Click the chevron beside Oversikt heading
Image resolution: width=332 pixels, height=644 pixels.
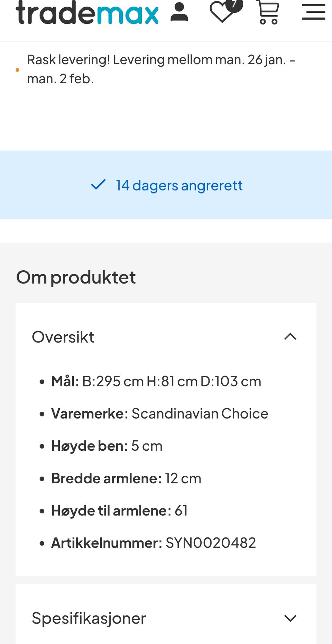tap(291, 337)
